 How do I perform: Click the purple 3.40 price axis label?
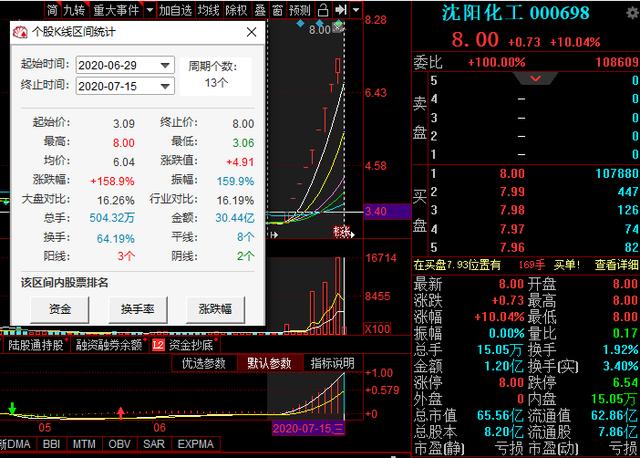[x=387, y=211]
